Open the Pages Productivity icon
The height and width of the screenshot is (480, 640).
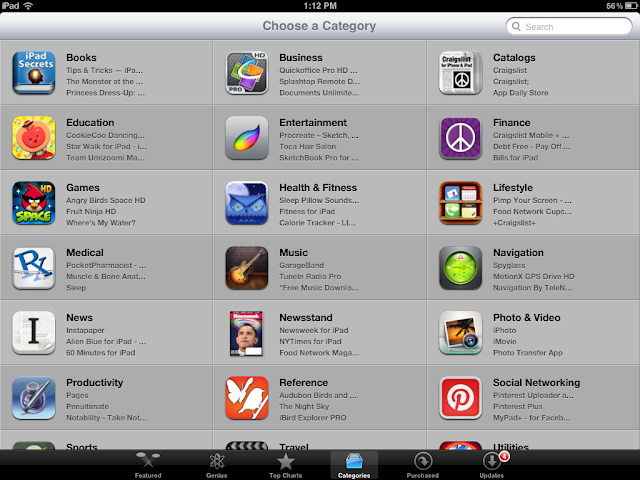pos(34,398)
